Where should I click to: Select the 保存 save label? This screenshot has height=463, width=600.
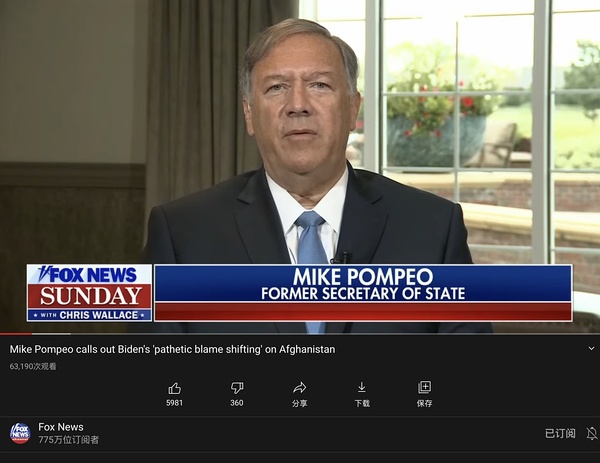point(424,403)
